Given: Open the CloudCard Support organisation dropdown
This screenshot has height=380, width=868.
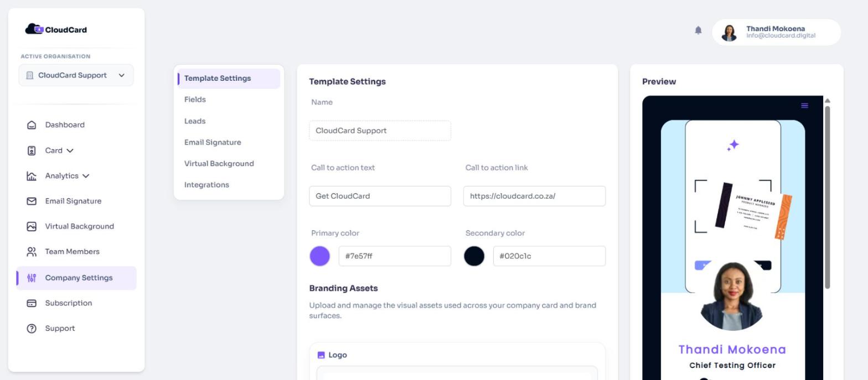Looking at the screenshot, I should (76, 75).
